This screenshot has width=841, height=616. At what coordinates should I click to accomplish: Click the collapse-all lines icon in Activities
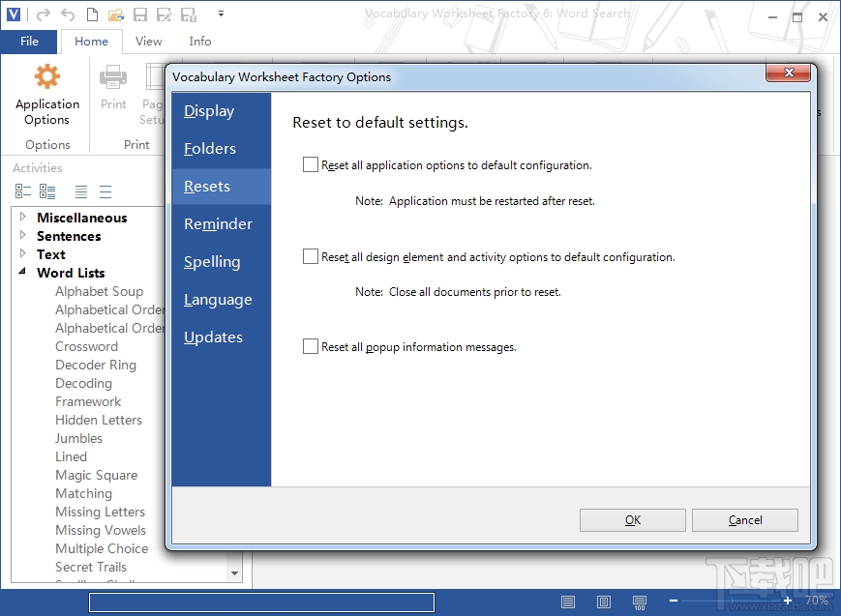click(105, 191)
